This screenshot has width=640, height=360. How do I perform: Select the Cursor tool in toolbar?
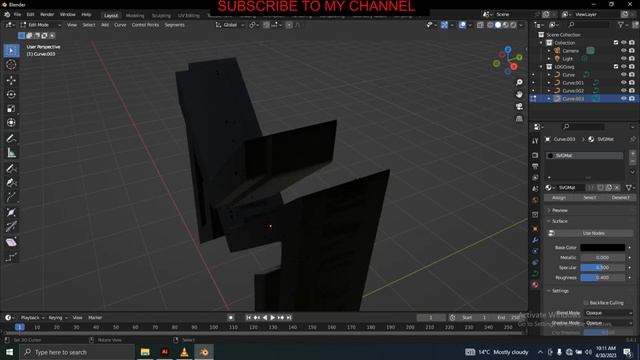[11, 64]
